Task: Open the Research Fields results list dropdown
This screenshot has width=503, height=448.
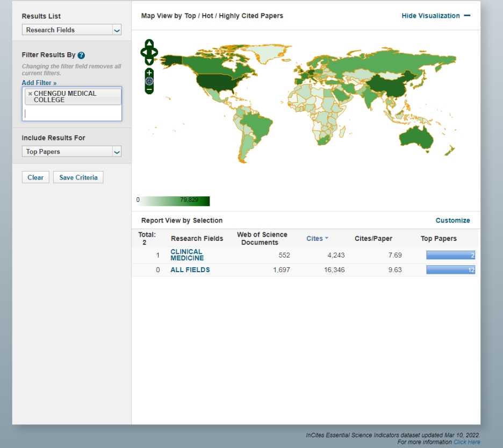Action: [x=71, y=30]
